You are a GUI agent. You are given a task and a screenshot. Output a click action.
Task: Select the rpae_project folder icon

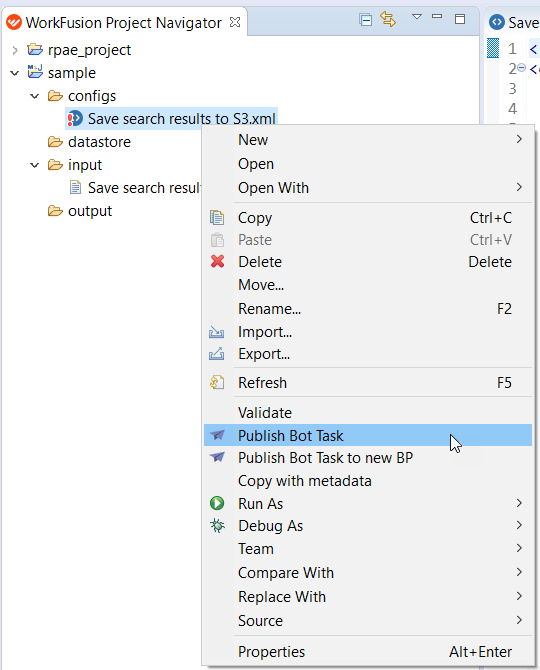[x=35, y=50]
